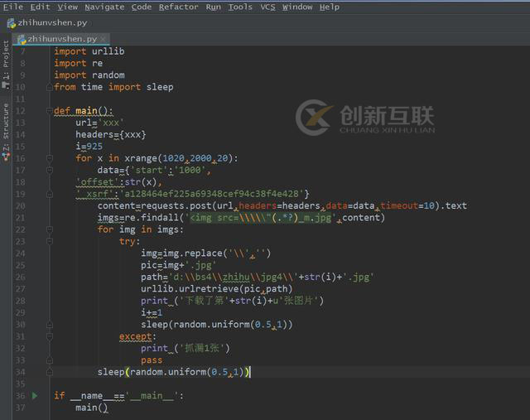This screenshot has height=420, width=530.
Task: Open the File menu
Action: point(13,7)
